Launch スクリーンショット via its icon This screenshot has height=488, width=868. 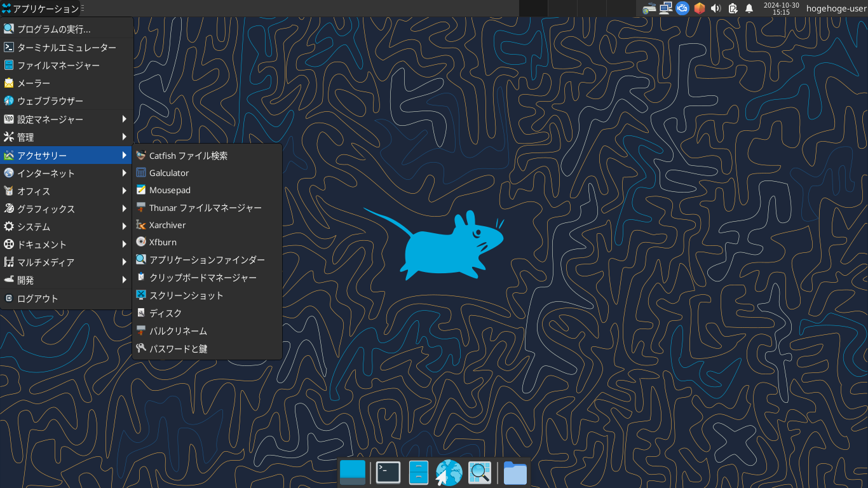(x=141, y=295)
